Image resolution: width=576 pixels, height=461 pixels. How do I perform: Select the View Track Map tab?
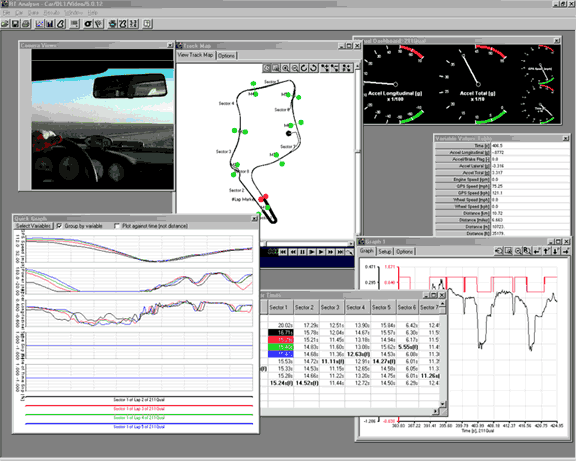click(195, 55)
